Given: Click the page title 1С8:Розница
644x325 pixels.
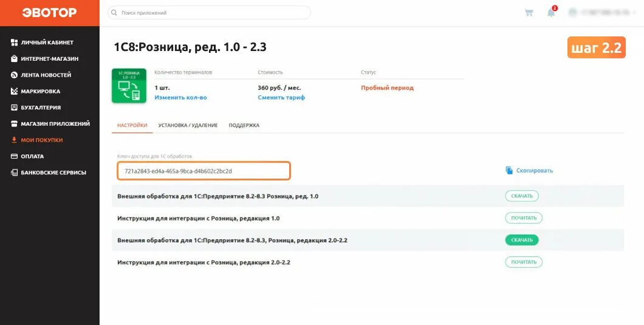Looking at the screenshot, I should (x=190, y=47).
